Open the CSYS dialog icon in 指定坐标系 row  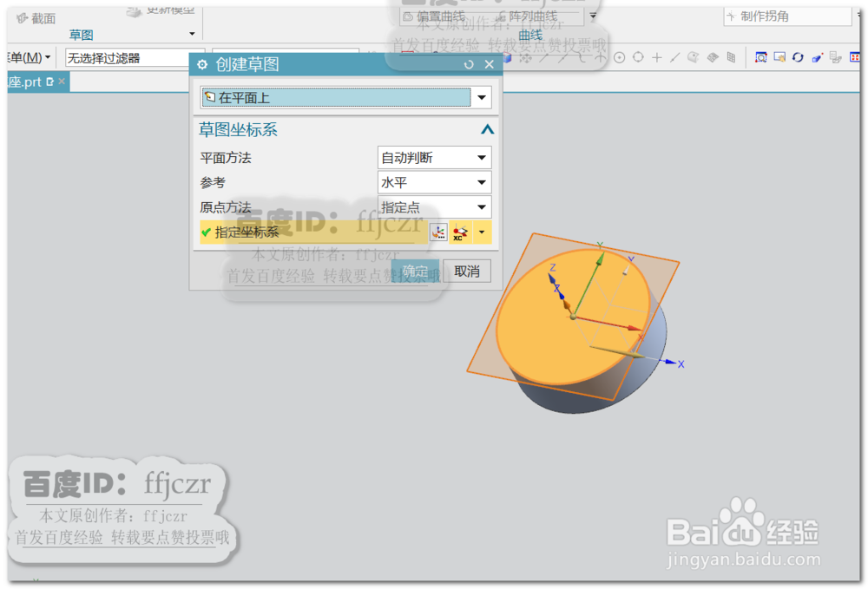tap(438, 232)
